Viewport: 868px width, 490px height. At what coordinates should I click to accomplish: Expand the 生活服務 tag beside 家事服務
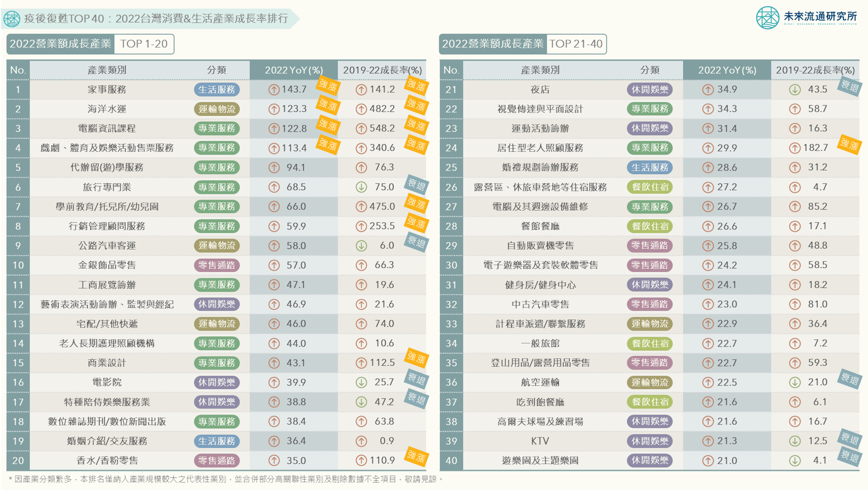coord(218,90)
